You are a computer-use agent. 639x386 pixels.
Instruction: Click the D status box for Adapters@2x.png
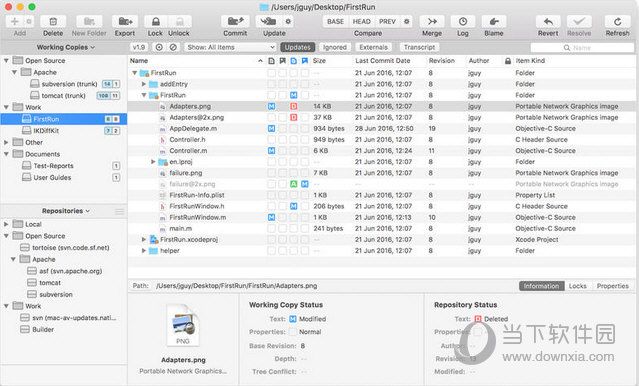point(293,117)
